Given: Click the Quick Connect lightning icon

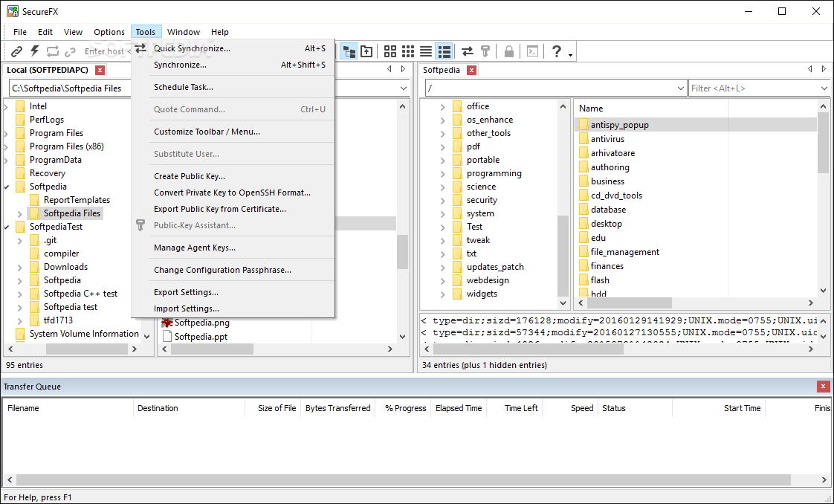Looking at the screenshot, I should point(35,51).
